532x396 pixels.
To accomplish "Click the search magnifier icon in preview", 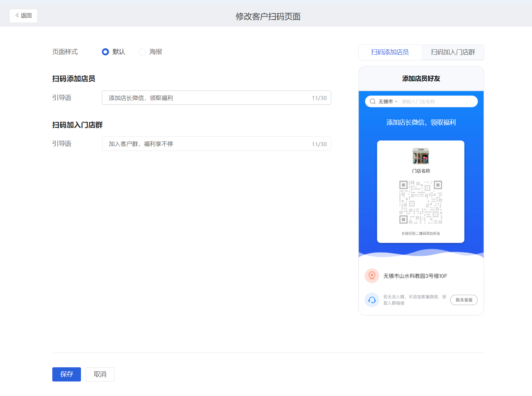I will coord(373,101).
